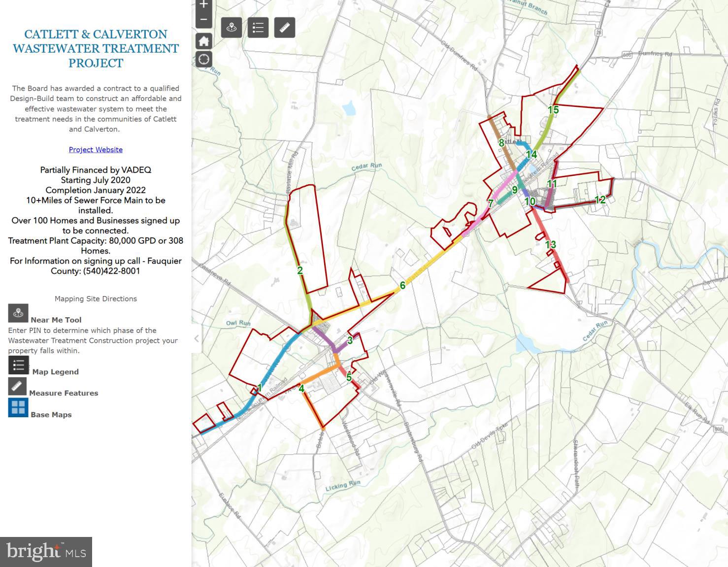The image size is (728, 567).
Task: Open the Near Me tool on map toolbar
Action: click(232, 28)
